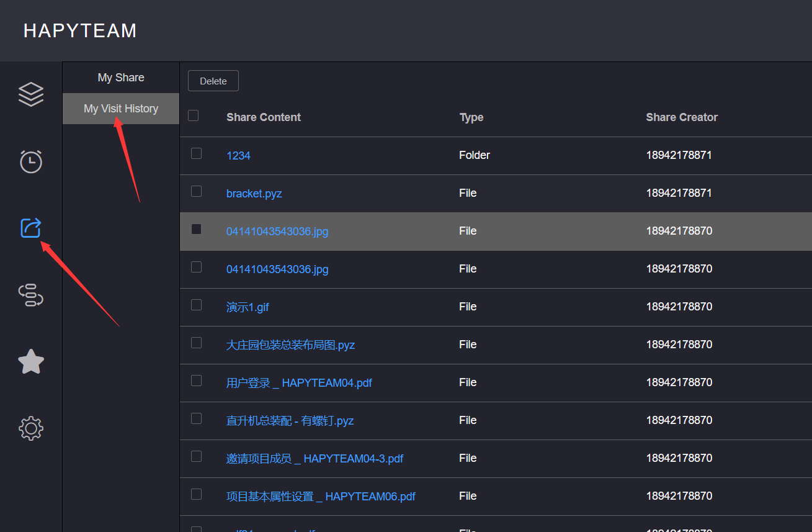The height and width of the screenshot is (532, 812).
Task: Check the box for the 1234 folder row
Action: 197,153
